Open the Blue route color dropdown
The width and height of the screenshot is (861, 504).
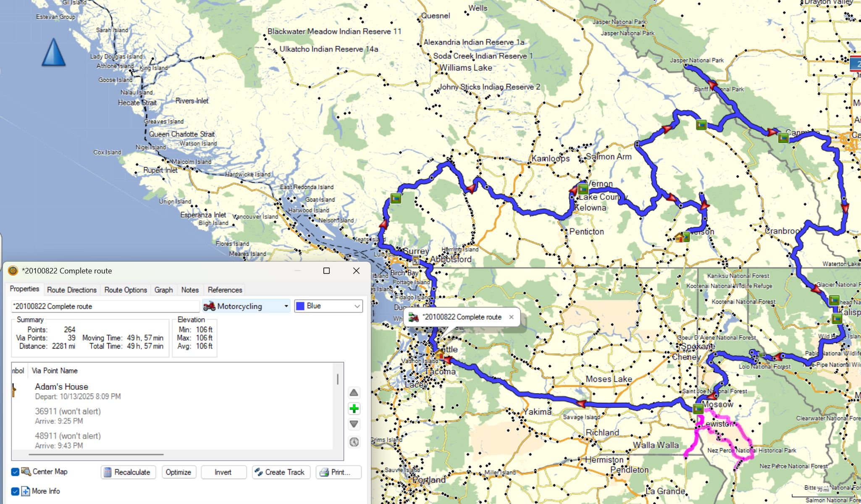(328, 306)
